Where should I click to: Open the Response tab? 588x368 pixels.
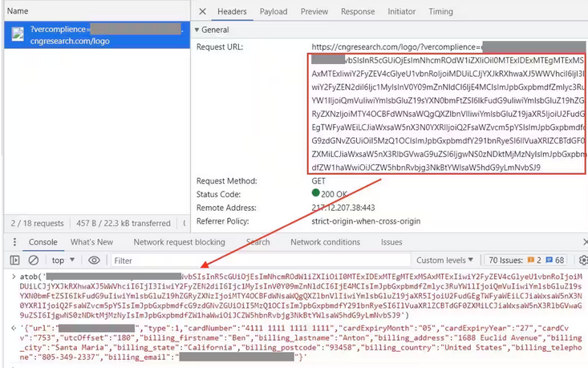(357, 12)
